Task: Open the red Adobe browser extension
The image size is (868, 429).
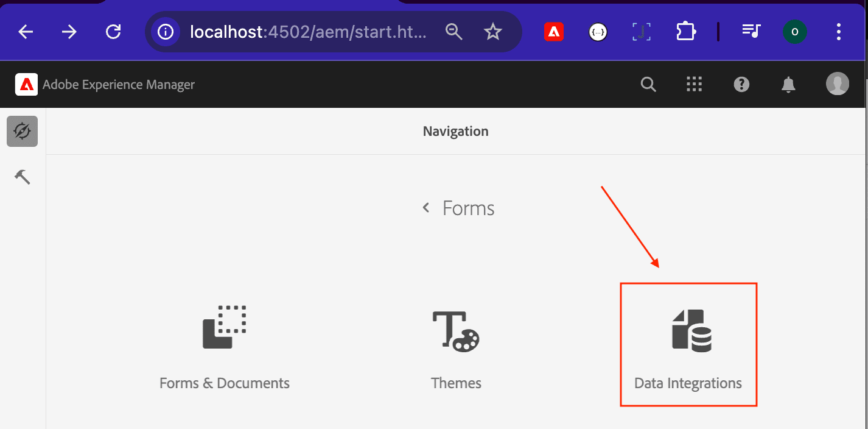Action: (553, 32)
